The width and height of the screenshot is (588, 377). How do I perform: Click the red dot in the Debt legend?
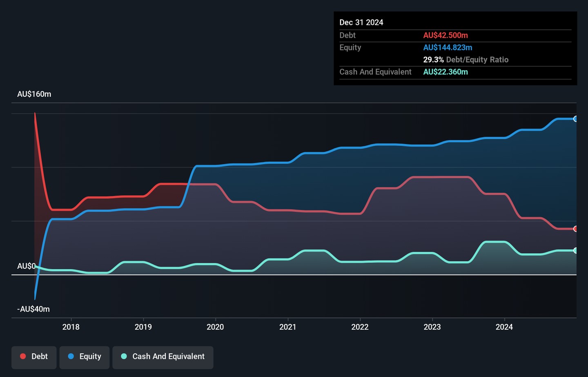coord(23,356)
